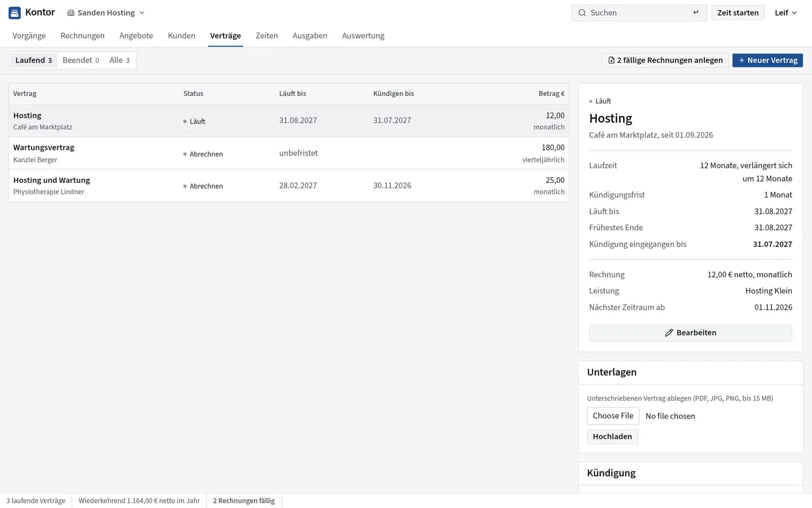Go to the Auswertung tab
This screenshot has height=508, width=812.
(x=363, y=36)
